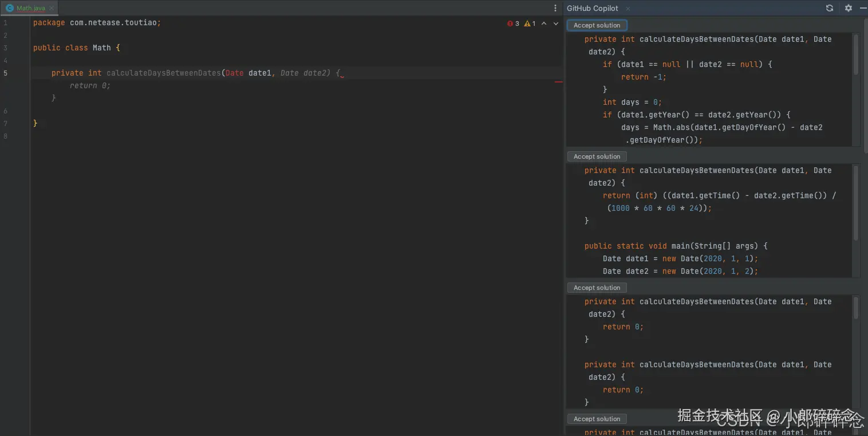Click 'days = Math.abs(date1.getDayOfYear()' line
This screenshot has height=436, width=868.
(x=722, y=127)
